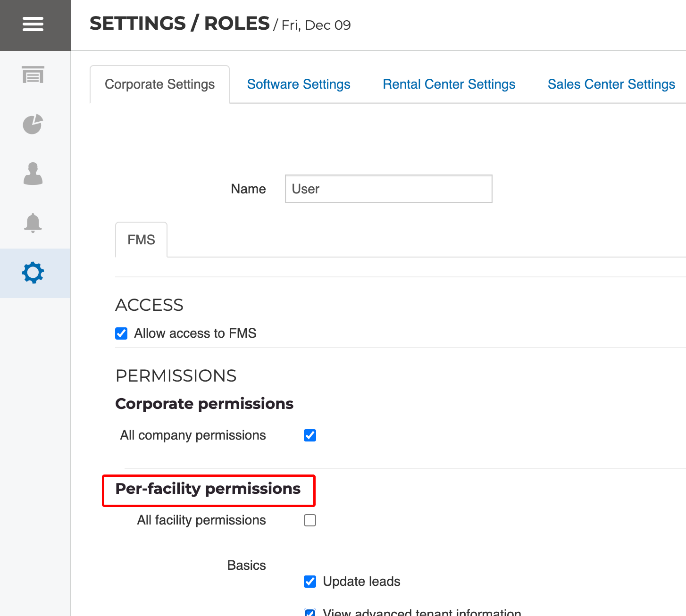Open the hamburger menu

tap(33, 24)
